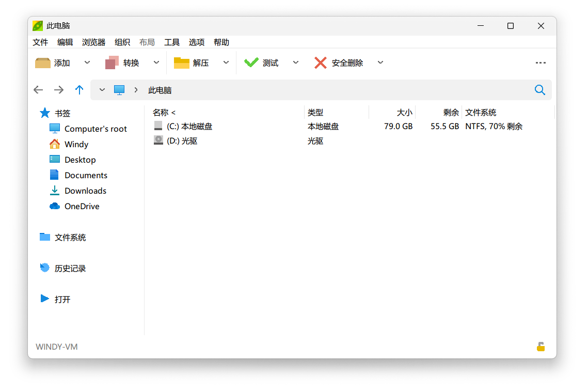
Task: Click the ... more options icon
Action: 541,62
